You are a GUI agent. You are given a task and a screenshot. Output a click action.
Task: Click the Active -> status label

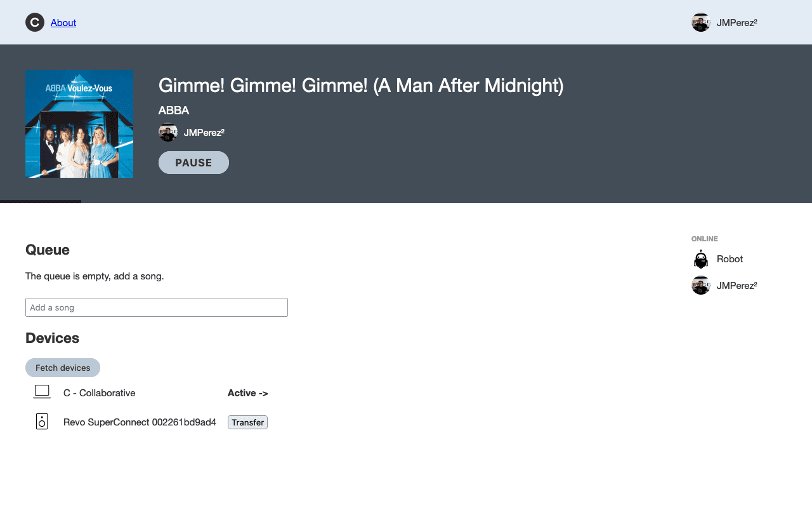click(x=248, y=393)
